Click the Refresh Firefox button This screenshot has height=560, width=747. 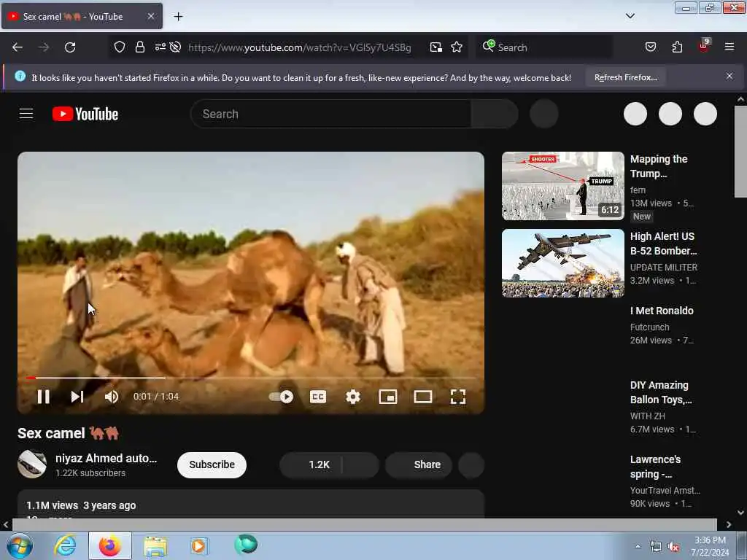tap(625, 77)
